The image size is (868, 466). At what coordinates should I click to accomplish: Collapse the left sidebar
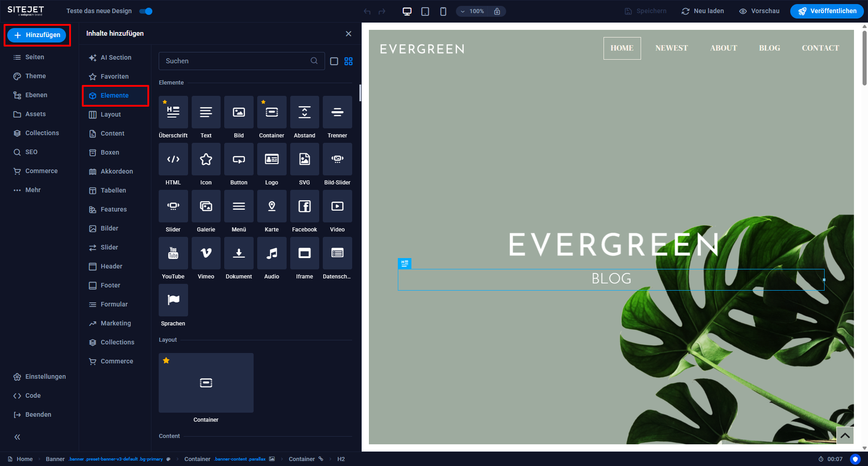click(x=17, y=437)
